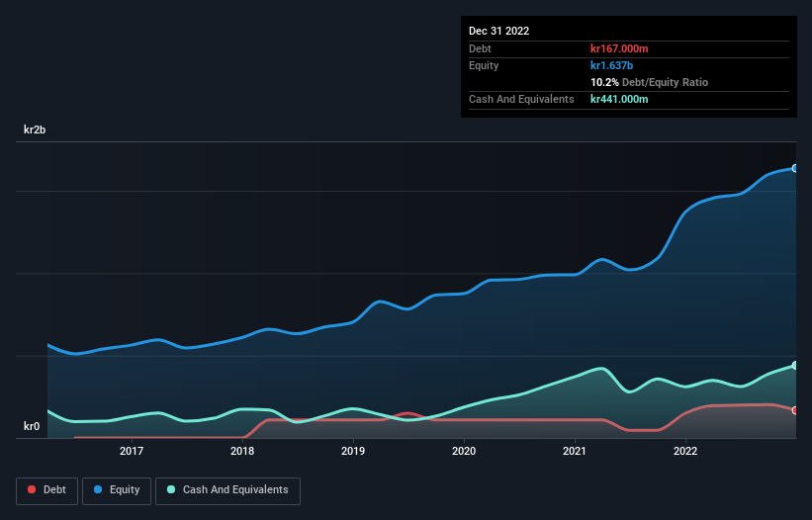Select the 2022 x-axis label
Image resolution: width=812 pixels, height=520 pixels.
point(685,451)
